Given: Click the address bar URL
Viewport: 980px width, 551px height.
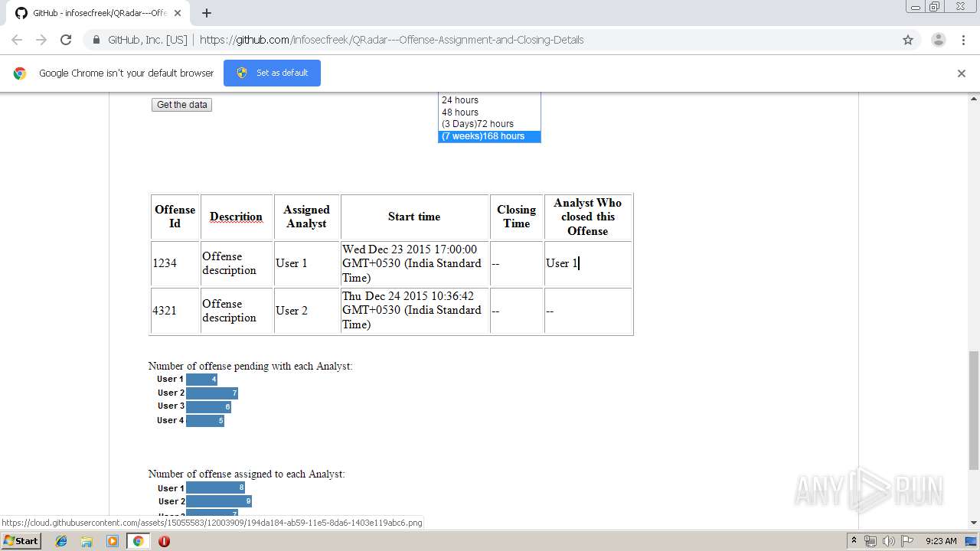Looking at the screenshot, I should tap(391, 40).
